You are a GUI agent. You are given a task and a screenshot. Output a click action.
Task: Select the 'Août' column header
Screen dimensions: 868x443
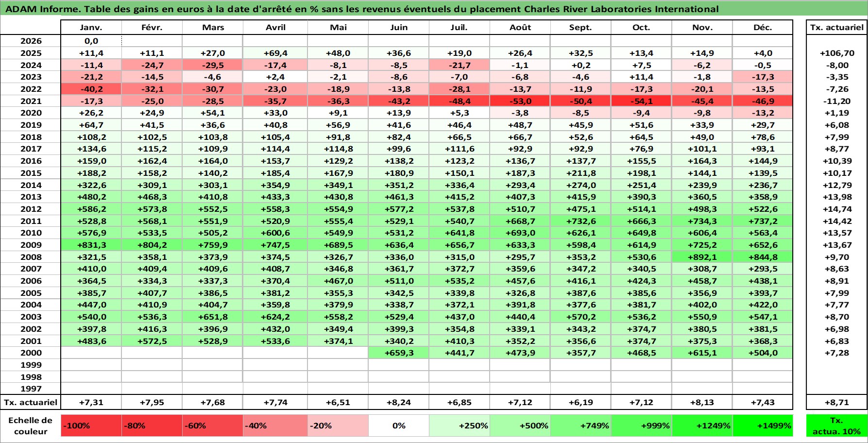pyautogui.click(x=520, y=27)
